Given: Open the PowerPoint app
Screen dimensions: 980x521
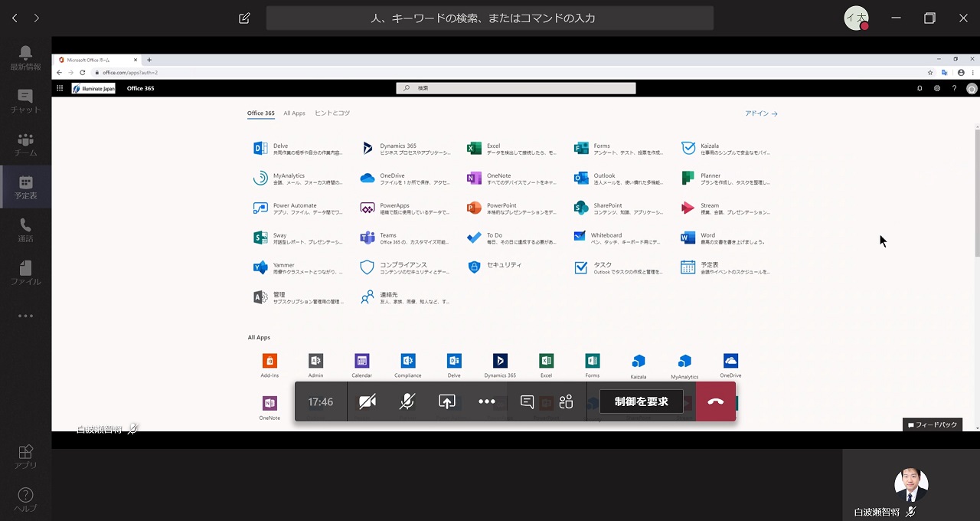Looking at the screenshot, I should (511, 208).
